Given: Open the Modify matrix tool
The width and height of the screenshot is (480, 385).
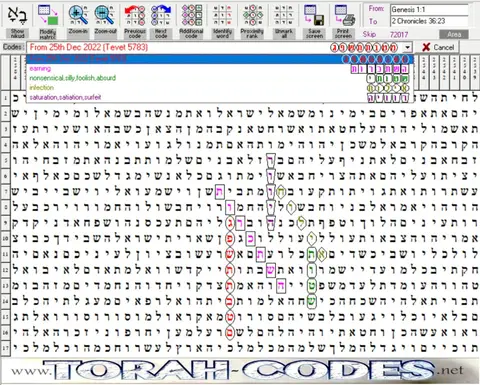Looking at the screenshot, I should coord(48,16).
